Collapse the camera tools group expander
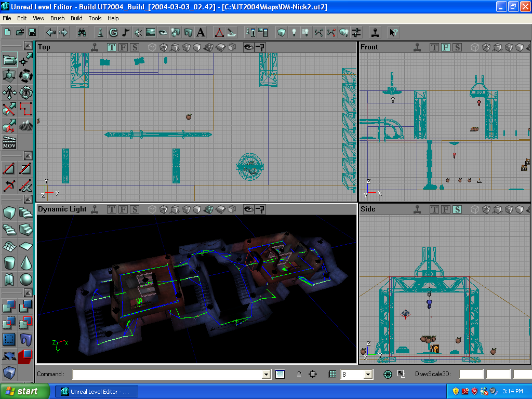The height and width of the screenshot is (399, 532). (28, 46)
